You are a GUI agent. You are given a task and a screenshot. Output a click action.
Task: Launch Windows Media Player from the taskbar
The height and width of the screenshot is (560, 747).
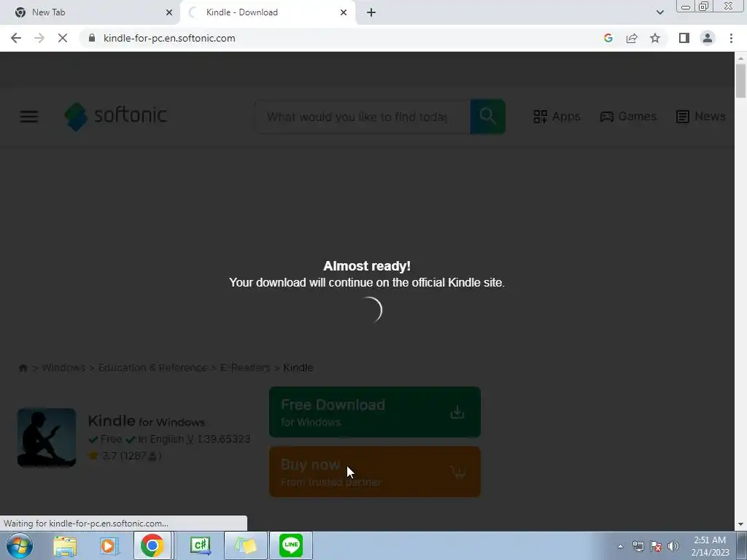pos(109,545)
